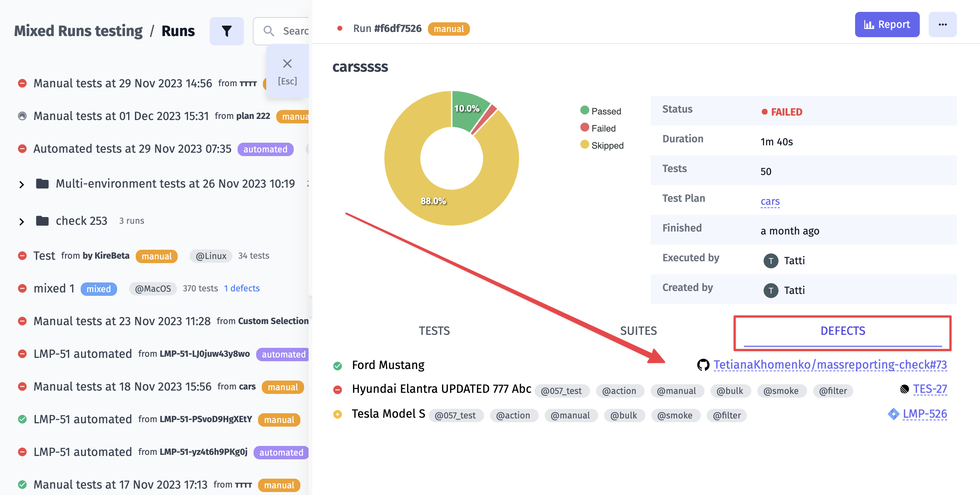The width and height of the screenshot is (980, 495).
Task: Toggle the Failed legend swatch
Action: tap(584, 127)
